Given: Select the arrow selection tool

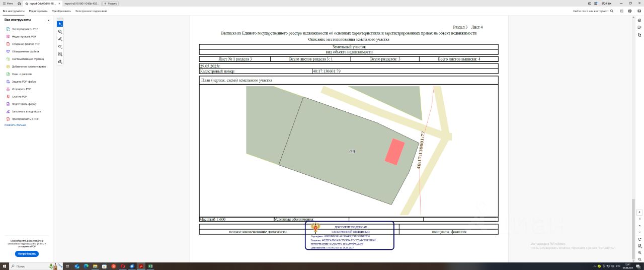Looking at the screenshot, I should (x=60, y=24).
